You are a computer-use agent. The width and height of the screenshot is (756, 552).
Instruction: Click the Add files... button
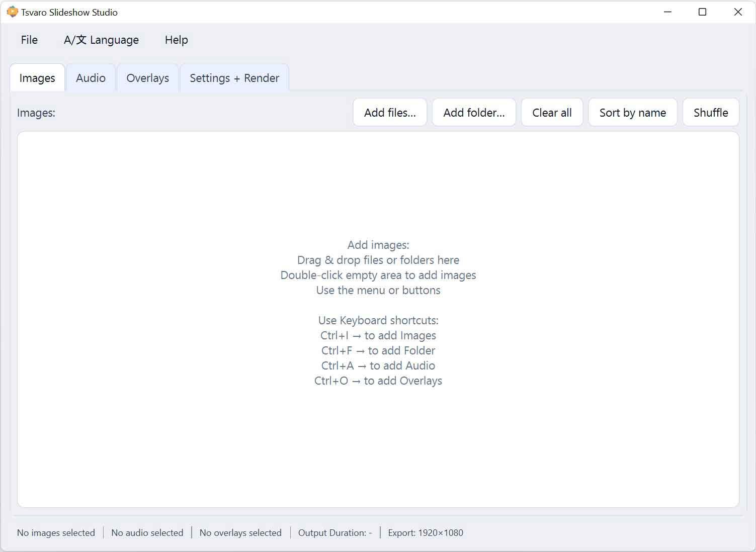click(x=390, y=112)
